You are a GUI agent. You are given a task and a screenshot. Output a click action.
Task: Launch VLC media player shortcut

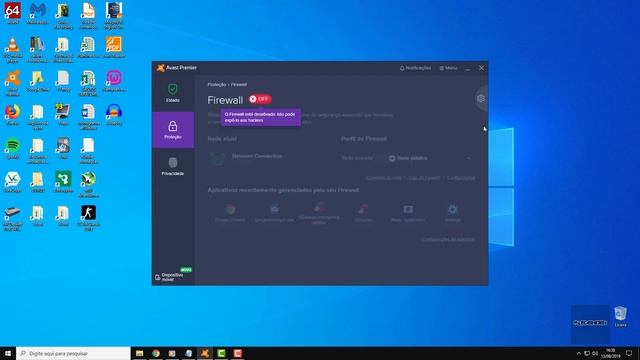[x=12, y=50]
